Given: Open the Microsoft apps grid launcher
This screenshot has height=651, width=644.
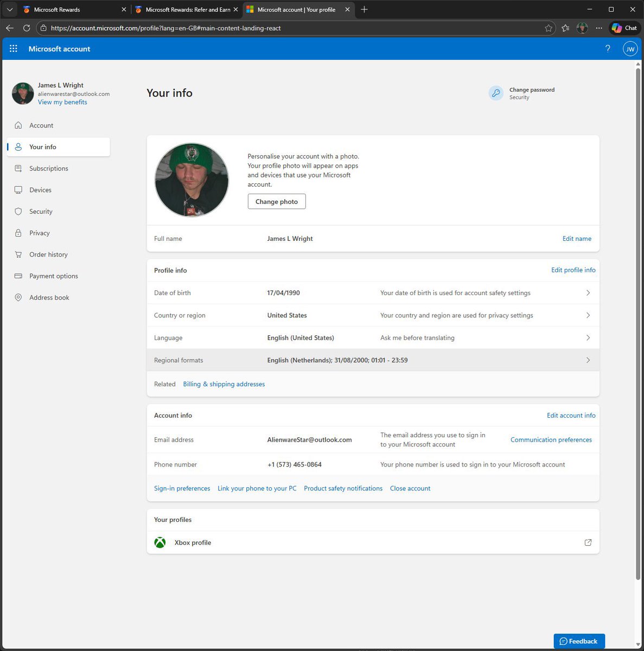Looking at the screenshot, I should pos(14,49).
